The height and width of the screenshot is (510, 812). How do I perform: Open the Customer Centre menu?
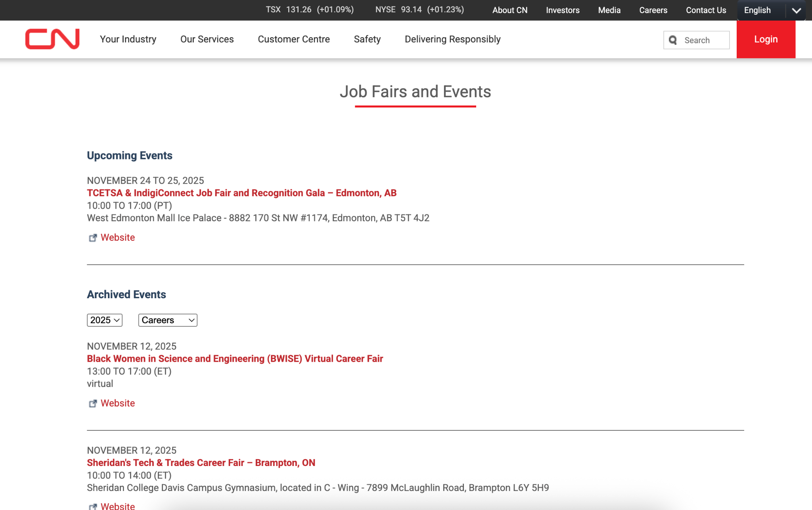293,39
